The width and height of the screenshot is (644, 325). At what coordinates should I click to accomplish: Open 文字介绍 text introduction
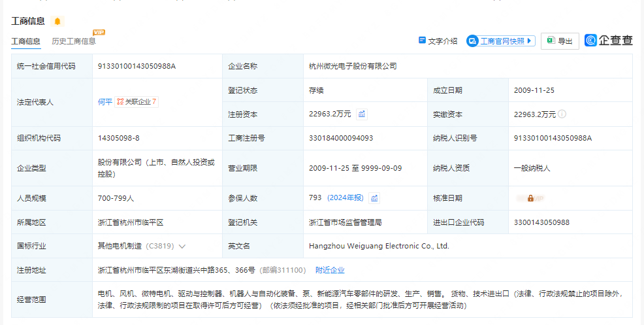pyautogui.click(x=438, y=41)
